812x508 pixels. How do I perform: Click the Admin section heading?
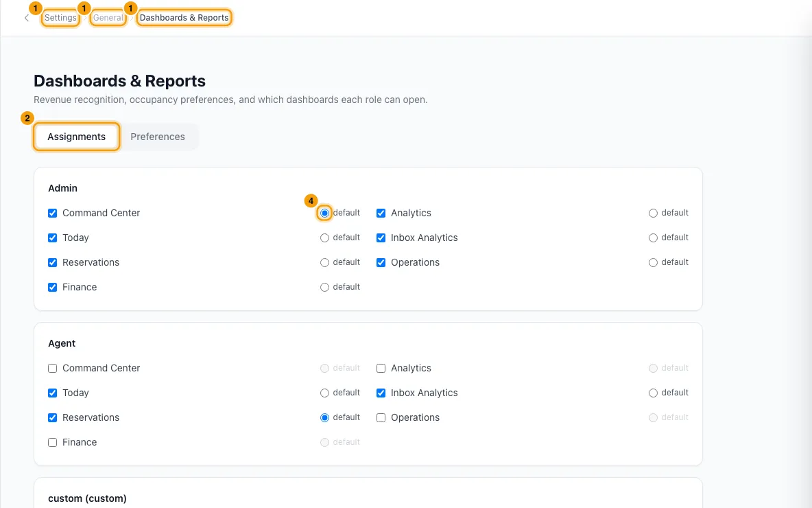click(x=62, y=188)
